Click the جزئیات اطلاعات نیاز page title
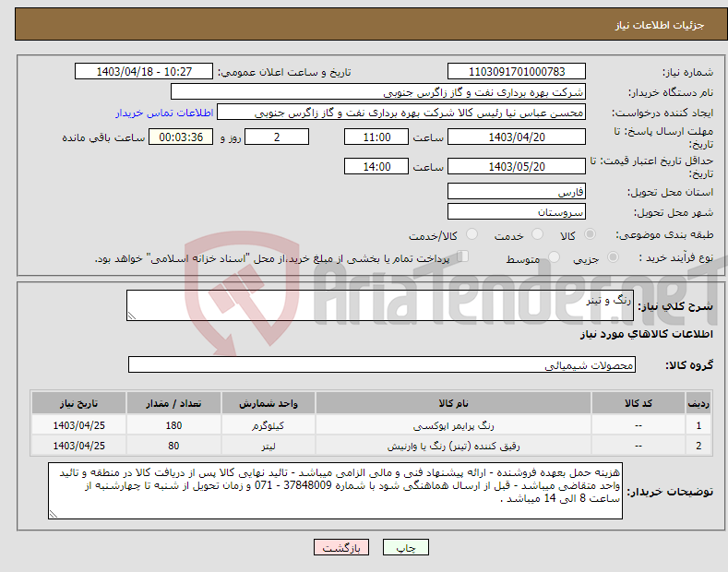The width and height of the screenshot is (728, 572). (x=660, y=25)
